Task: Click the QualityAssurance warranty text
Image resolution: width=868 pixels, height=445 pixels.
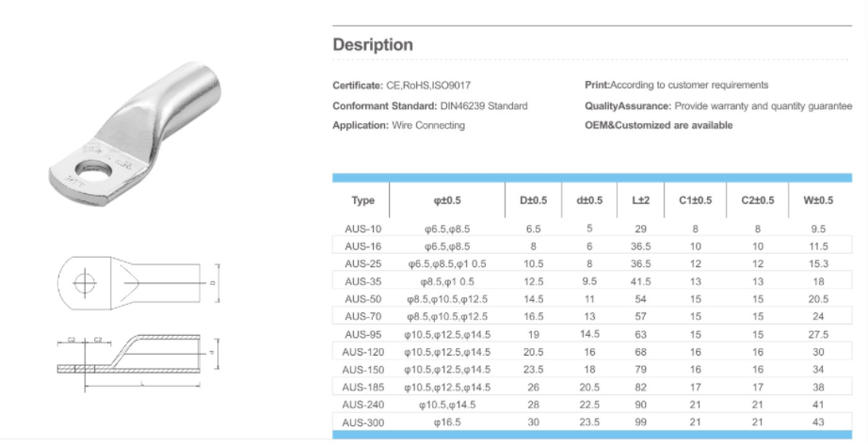Action: [x=717, y=106]
